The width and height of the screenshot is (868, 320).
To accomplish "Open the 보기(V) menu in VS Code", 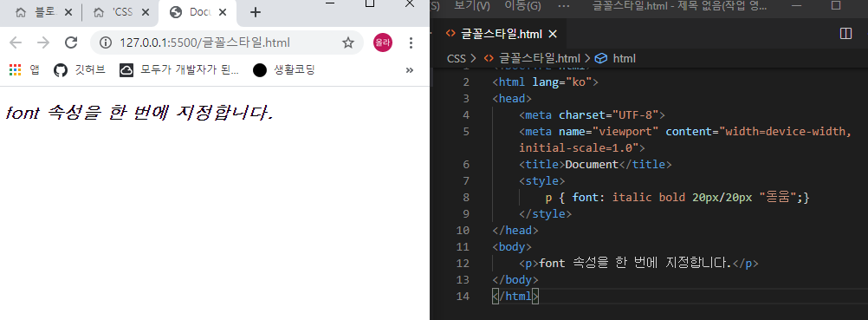I will 472,5.
